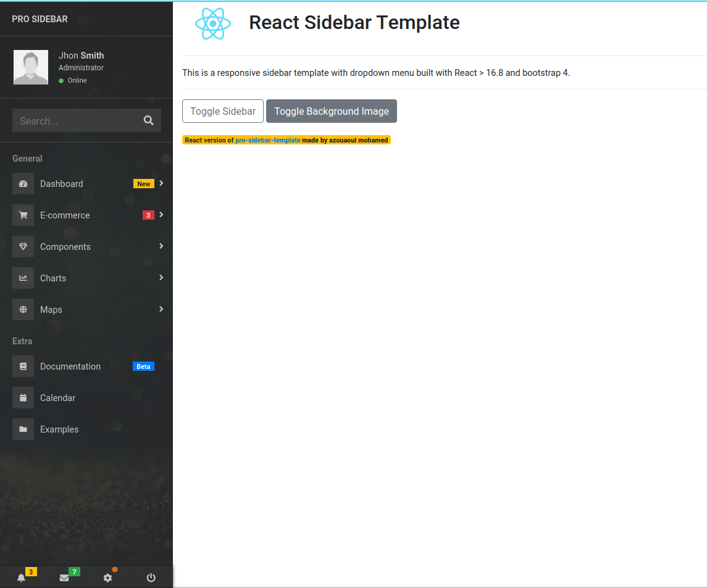Image resolution: width=707 pixels, height=588 pixels.
Task: Select the Charts menu item
Action: pyautogui.click(x=86, y=278)
